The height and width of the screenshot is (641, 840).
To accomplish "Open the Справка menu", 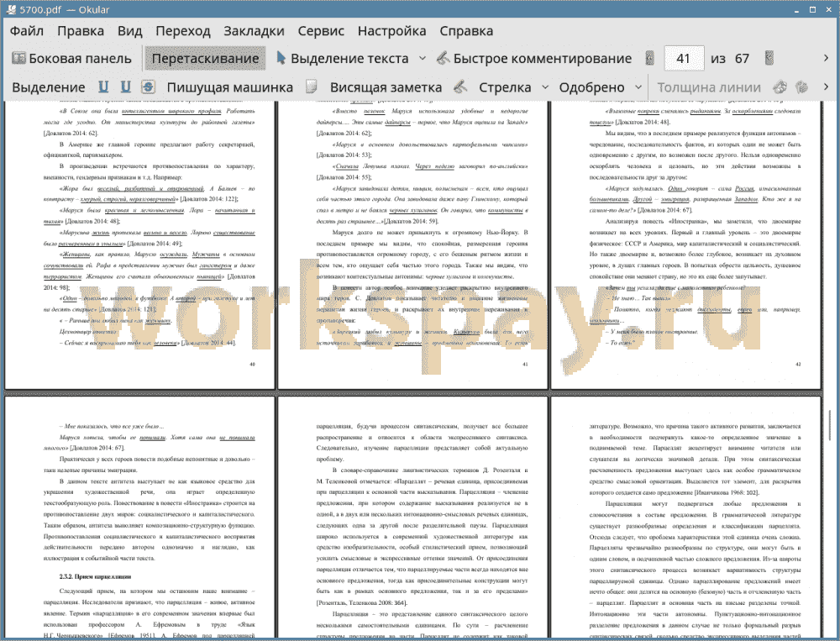I will pyautogui.click(x=466, y=31).
